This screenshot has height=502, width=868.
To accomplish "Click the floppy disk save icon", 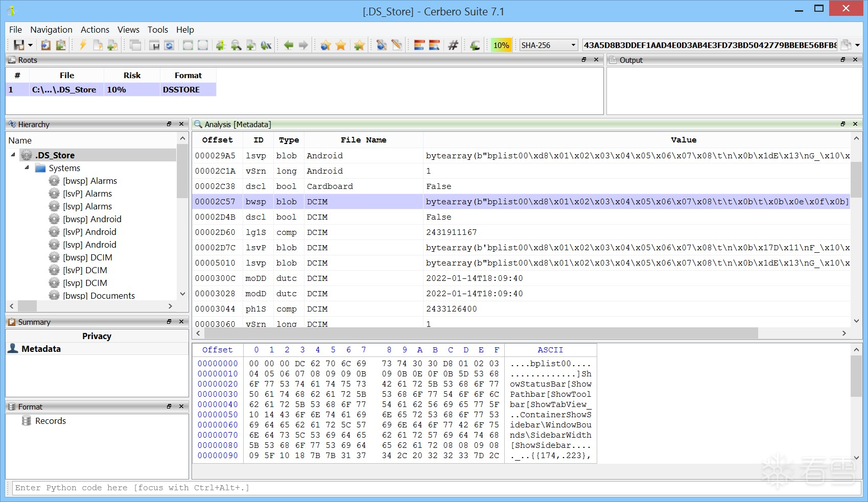I will [x=18, y=45].
